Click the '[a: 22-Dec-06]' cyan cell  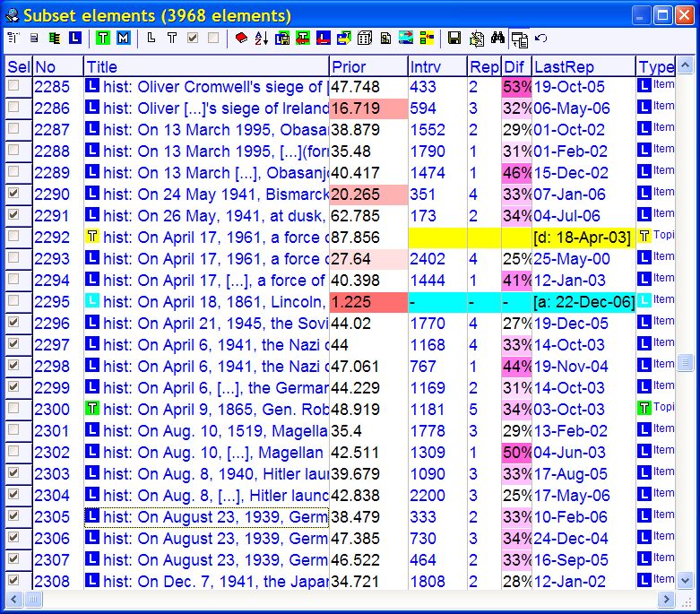pos(583,302)
